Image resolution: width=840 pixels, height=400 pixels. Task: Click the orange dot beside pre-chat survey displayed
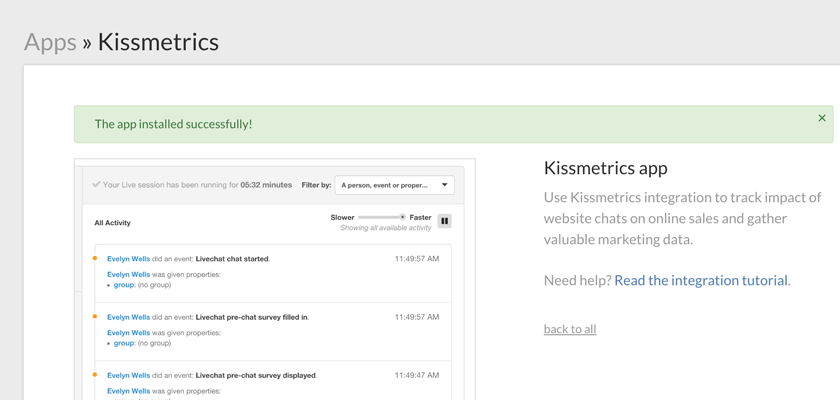click(x=95, y=375)
